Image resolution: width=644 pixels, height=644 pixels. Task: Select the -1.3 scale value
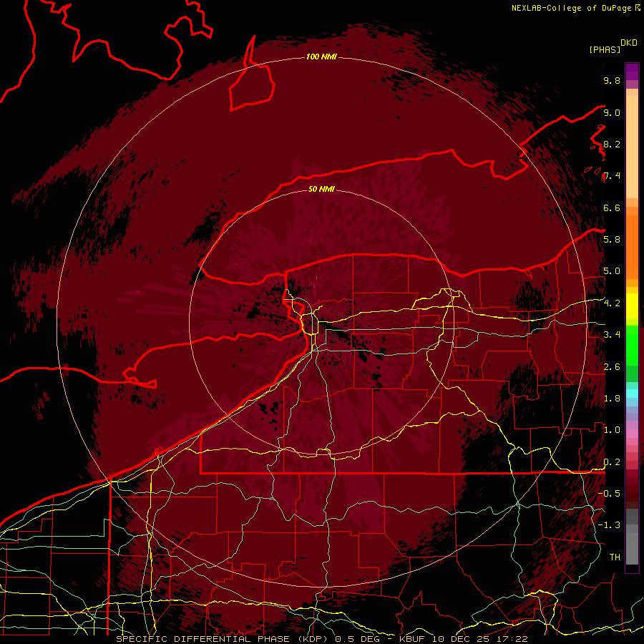pos(609,525)
